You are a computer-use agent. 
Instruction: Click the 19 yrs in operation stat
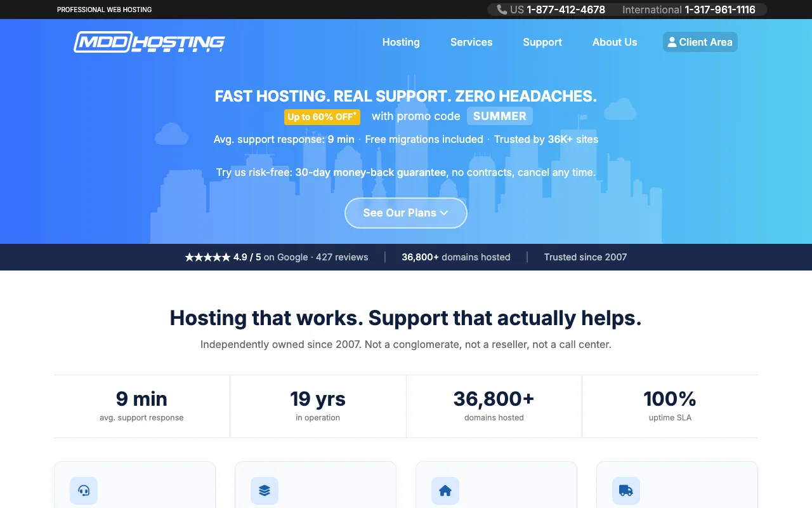pyautogui.click(x=318, y=406)
